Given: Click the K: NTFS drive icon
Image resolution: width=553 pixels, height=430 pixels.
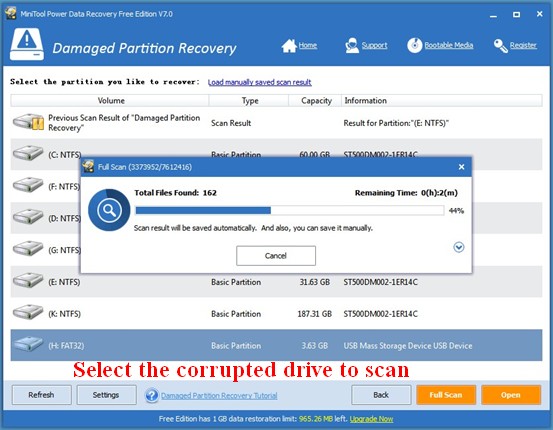Looking at the screenshot, I should tap(28, 313).
